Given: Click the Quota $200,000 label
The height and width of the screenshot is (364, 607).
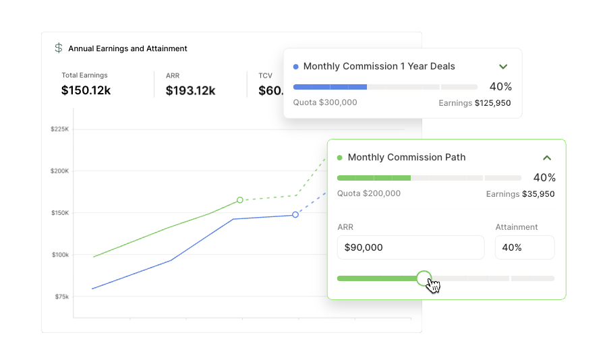Looking at the screenshot, I should tap(368, 193).
